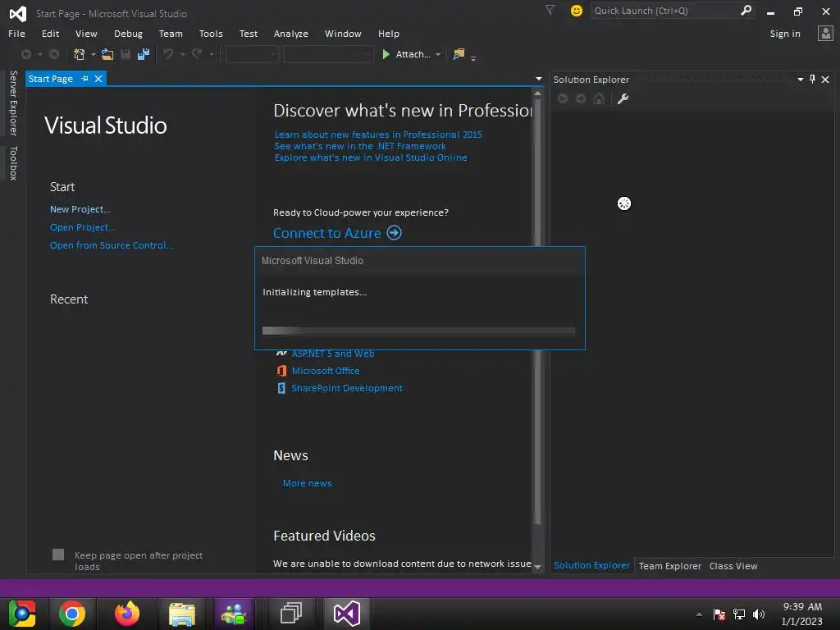The width and height of the screenshot is (840, 630).
Task: Open the Toolbox side tab
Action: point(13,163)
